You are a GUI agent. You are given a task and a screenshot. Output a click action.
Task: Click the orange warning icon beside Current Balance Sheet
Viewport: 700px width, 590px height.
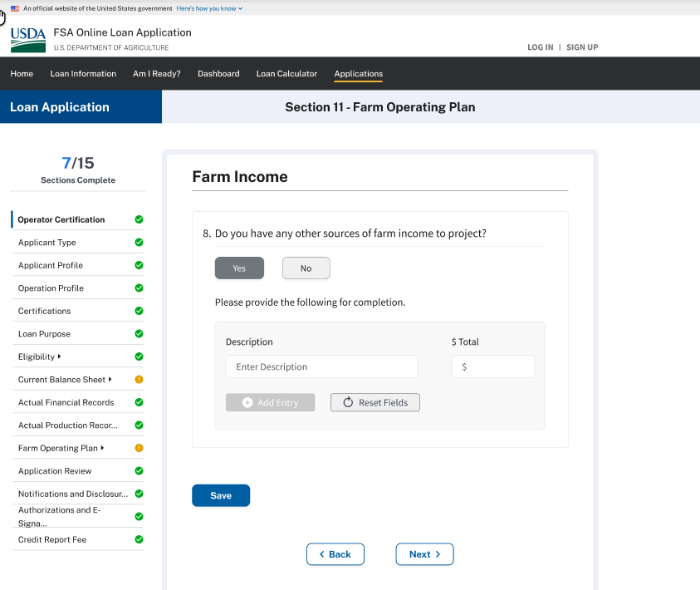[x=139, y=380]
